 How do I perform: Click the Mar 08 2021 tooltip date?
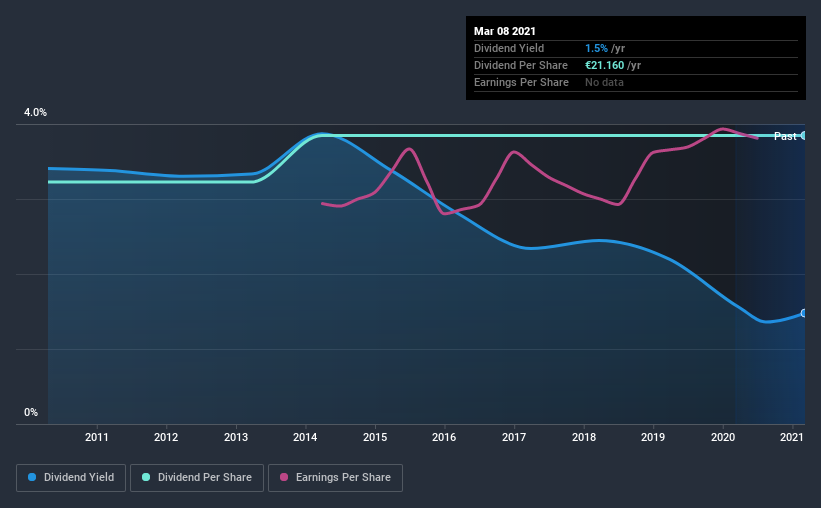click(x=505, y=31)
